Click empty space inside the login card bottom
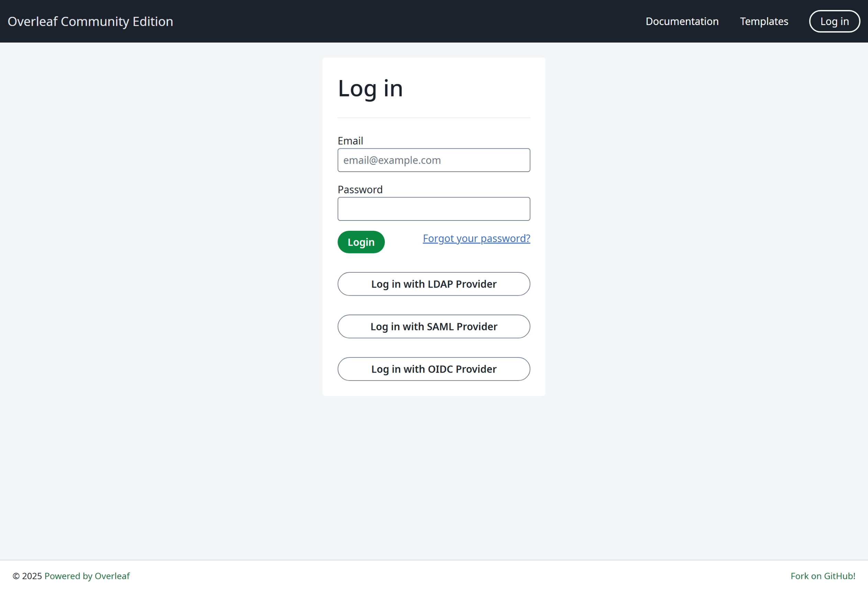 pyautogui.click(x=433, y=388)
